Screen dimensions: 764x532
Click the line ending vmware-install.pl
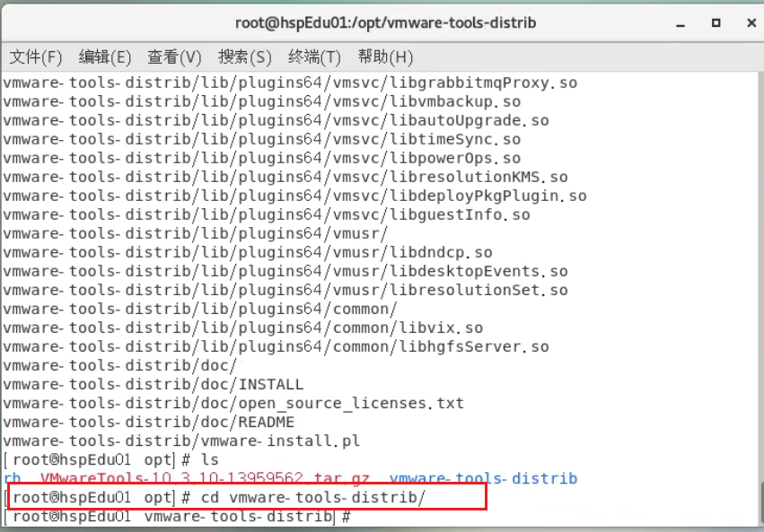(181, 441)
